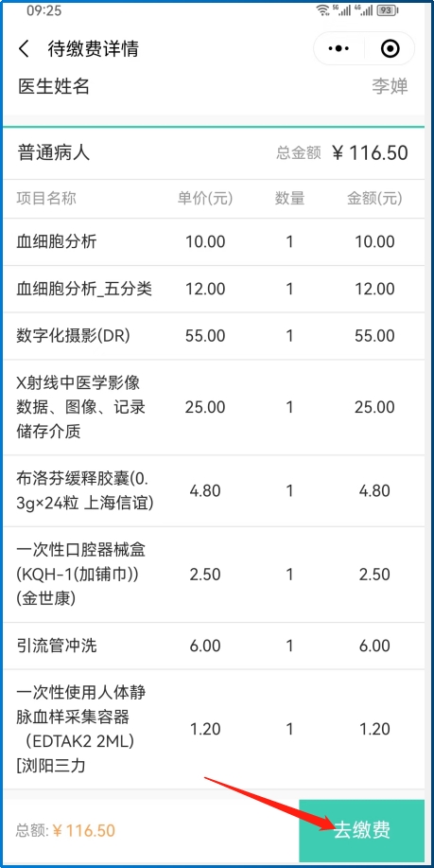Tap the bottom total ¥116.50 amount
The width and height of the screenshot is (434, 868).
click(83, 830)
